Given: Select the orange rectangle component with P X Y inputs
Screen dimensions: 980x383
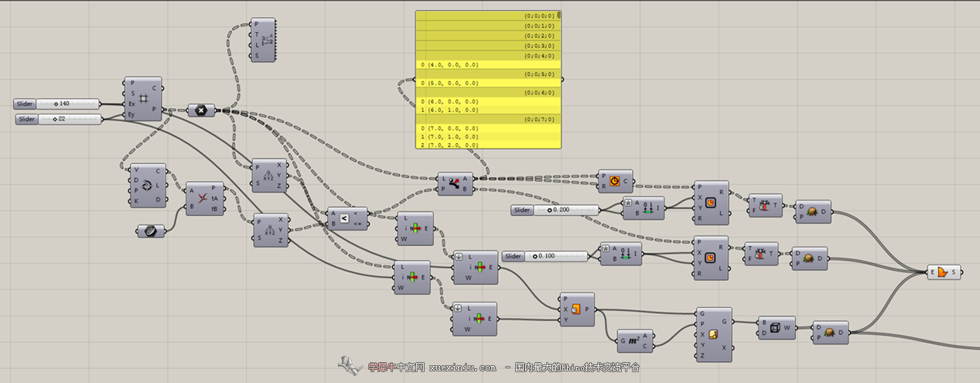Looking at the screenshot, I should 577,309.
